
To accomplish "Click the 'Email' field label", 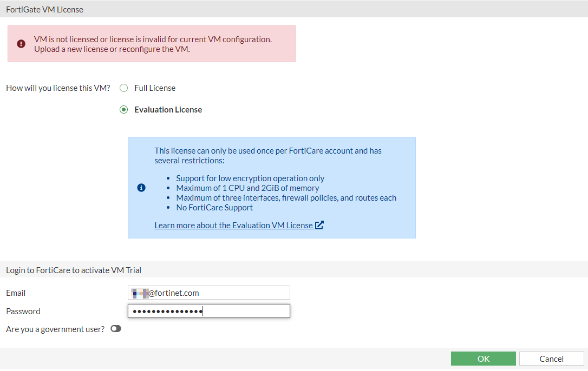I will click(x=16, y=293).
